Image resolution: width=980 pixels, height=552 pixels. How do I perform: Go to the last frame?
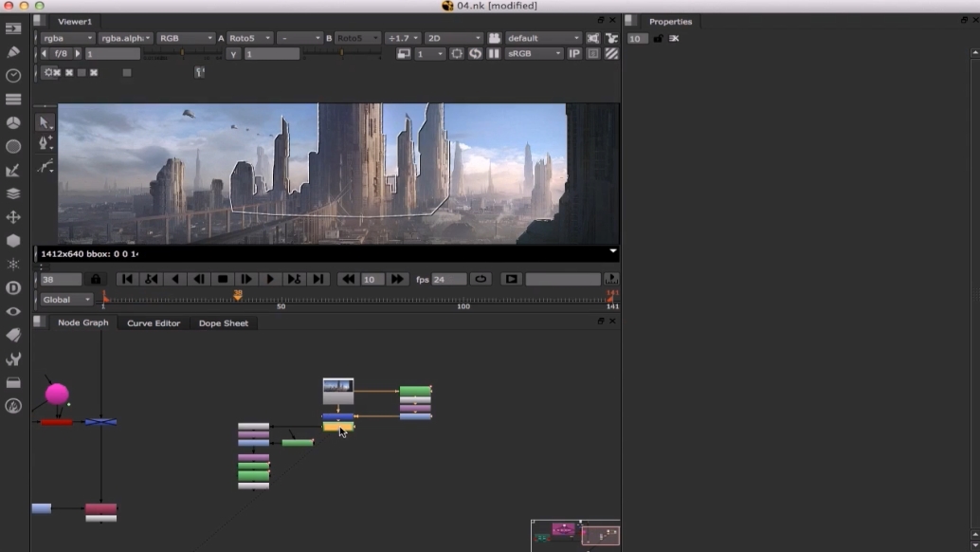click(318, 280)
